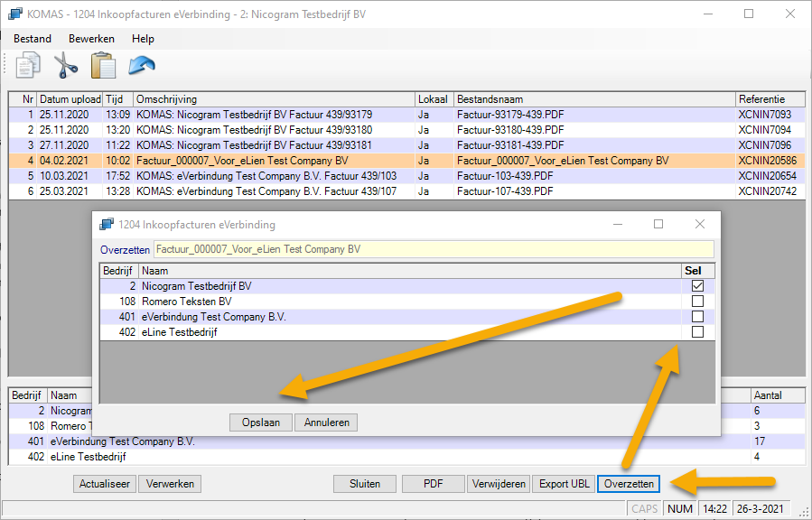The image size is (812, 520).
Task: Click the Referentie column header
Action: (770, 99)
